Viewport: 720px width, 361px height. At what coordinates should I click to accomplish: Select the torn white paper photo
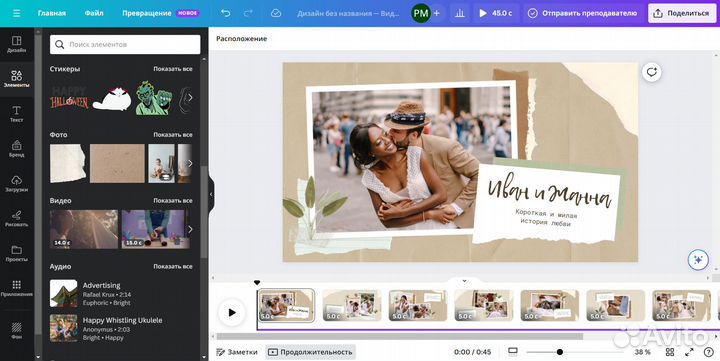coord(68,164)
